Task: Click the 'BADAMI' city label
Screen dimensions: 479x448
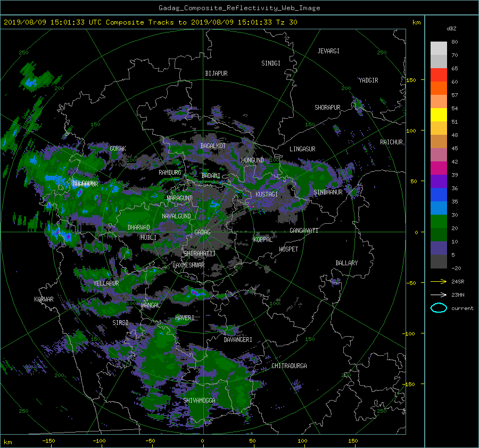Action: (211, 176)
